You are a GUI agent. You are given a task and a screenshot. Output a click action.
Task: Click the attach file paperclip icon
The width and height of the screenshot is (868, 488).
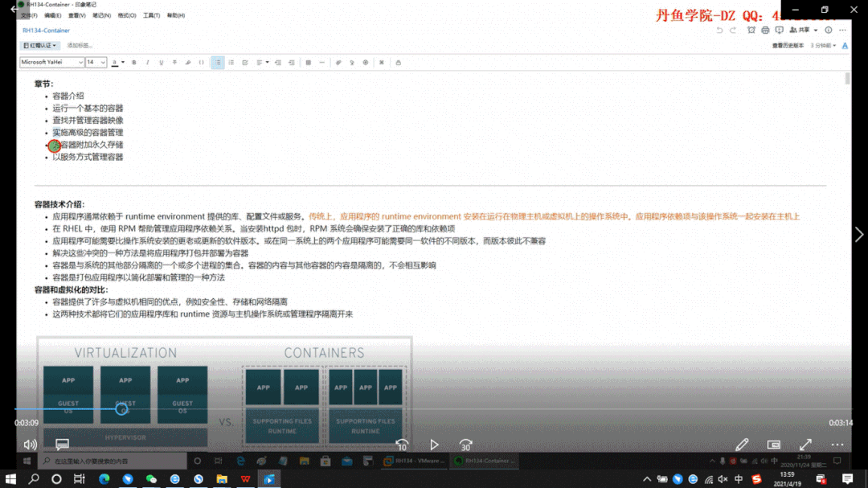click(338, 63)
